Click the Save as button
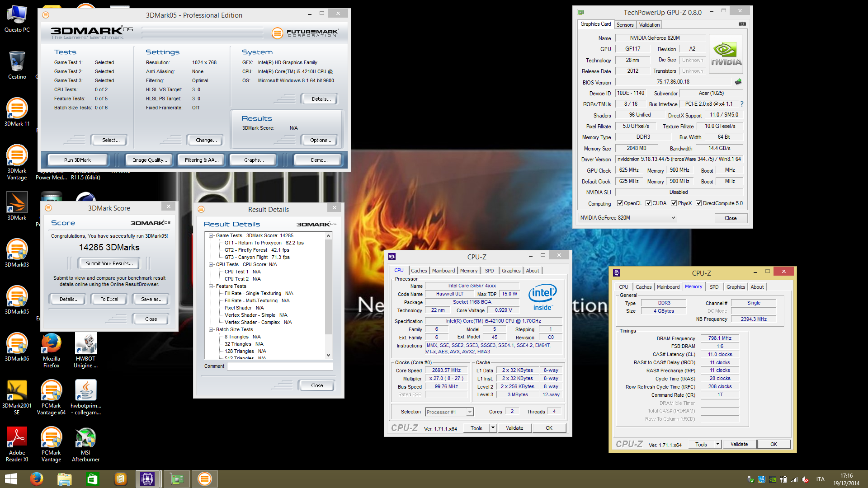 tap(151, 299)
